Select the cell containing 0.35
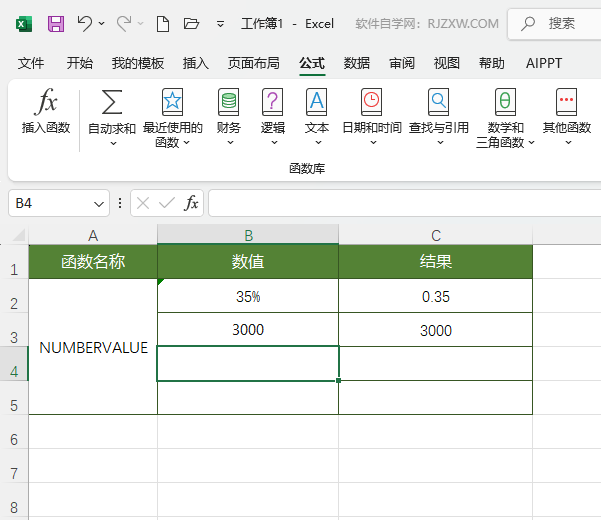 coord(435,296)
